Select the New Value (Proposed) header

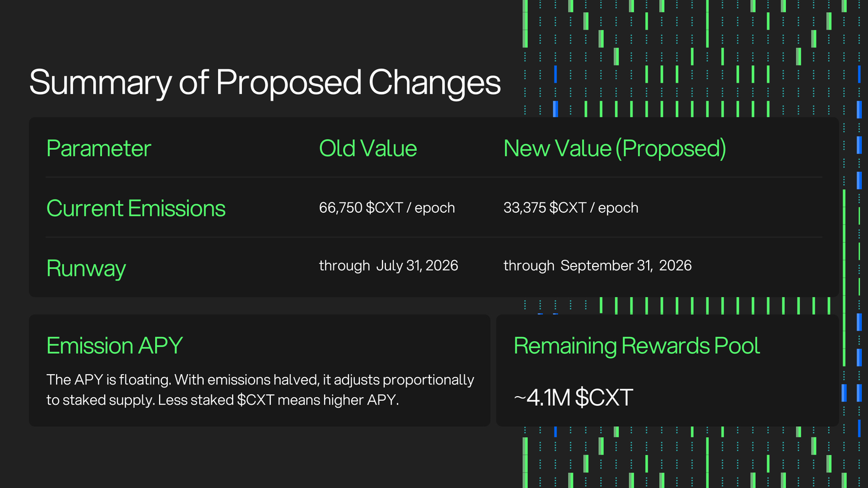615,149
